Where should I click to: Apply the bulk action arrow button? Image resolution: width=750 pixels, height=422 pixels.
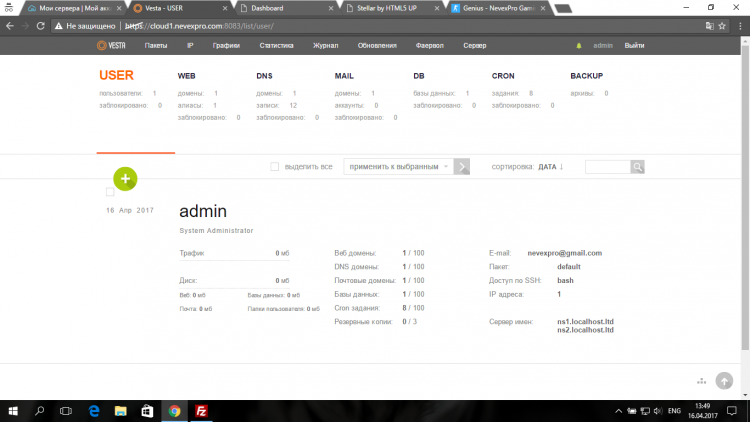click(462, 167)
